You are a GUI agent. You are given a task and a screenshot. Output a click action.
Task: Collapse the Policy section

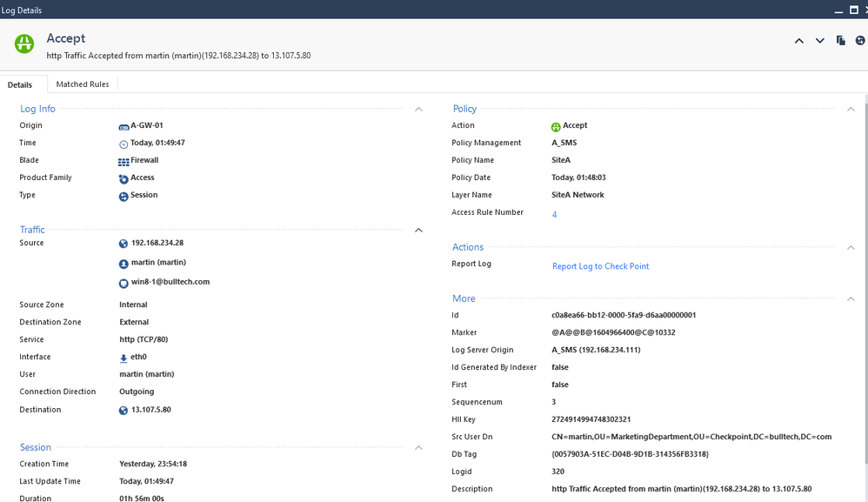pyautogui.click(x=851, y=110)
